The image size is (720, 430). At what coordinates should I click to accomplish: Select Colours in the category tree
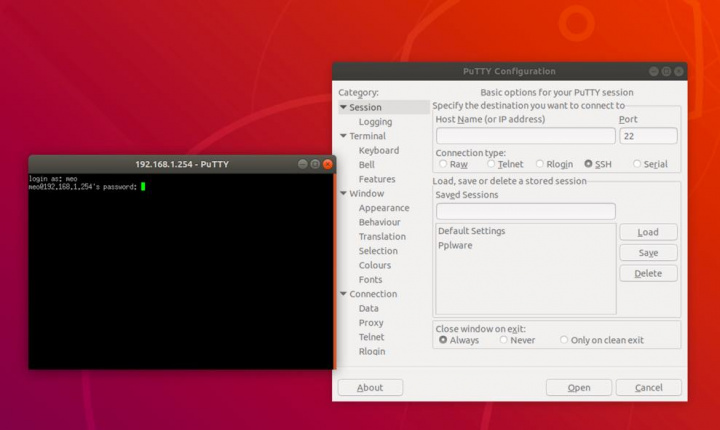(375, 265)
